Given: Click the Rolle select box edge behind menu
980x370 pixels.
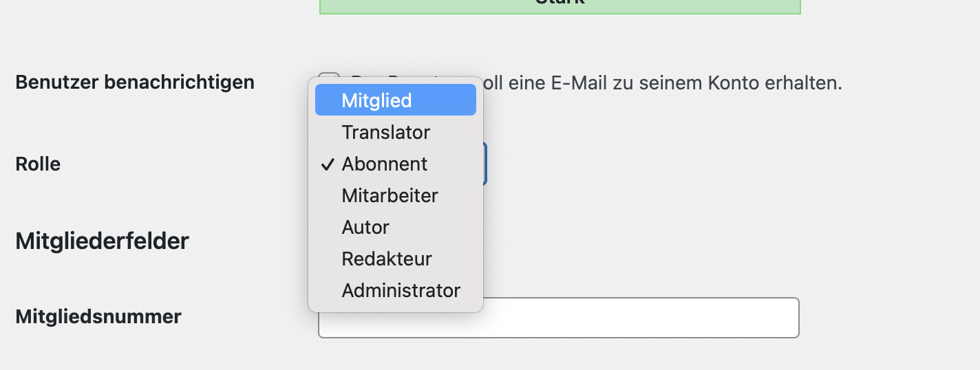Looking at the screenshot, I should pos(485,164).
